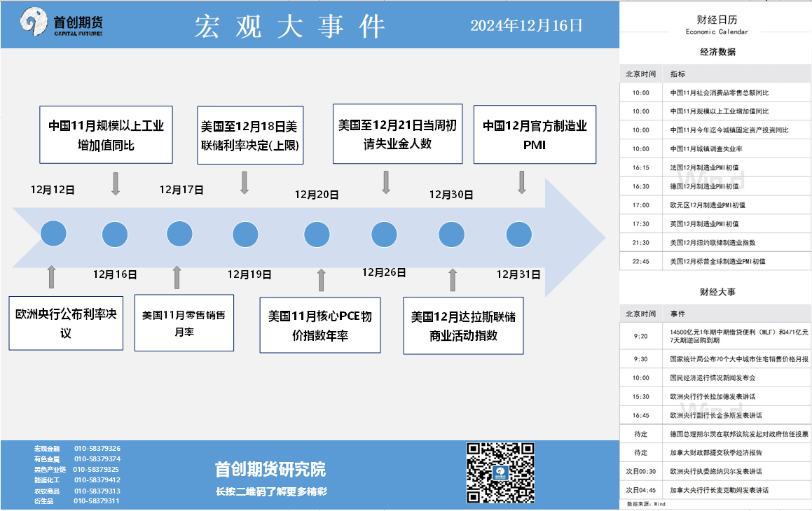Select the 12月31日 timeline dot
This screenshot has width=812, height=511.
click(519, 234)
